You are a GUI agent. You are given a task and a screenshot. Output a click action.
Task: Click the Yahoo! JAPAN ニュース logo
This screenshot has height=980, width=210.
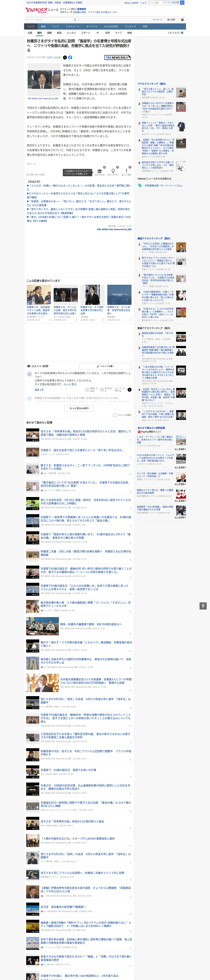tap(42, 10)
